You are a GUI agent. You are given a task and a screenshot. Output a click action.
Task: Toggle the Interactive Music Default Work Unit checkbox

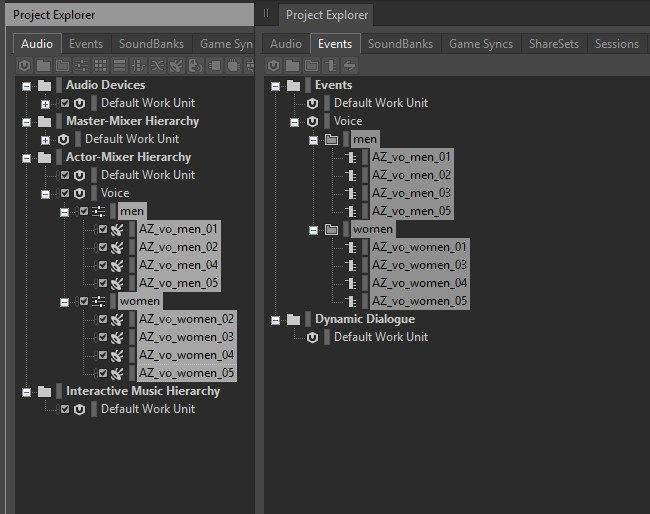(65, 409)
